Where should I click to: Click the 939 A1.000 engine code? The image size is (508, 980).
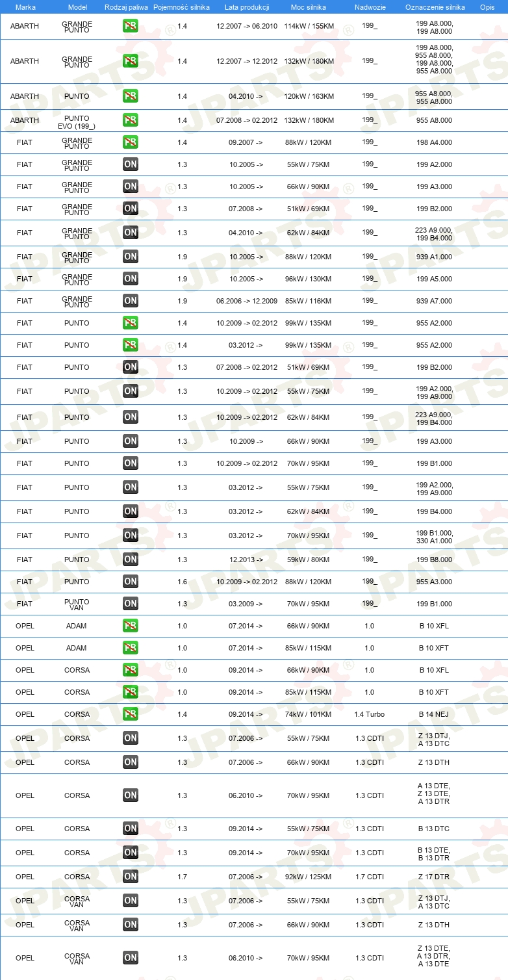coord(434,257)
